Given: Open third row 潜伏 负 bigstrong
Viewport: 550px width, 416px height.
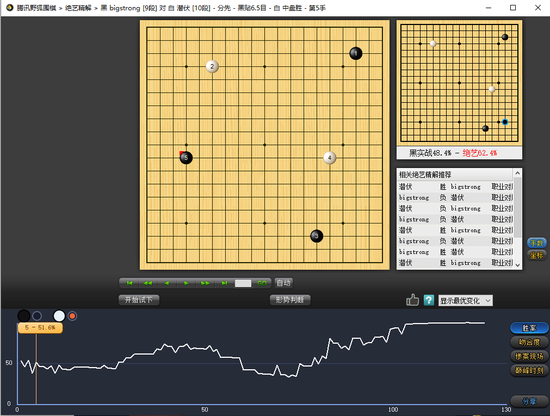Looking at the screenshot, I should (455, 208).
